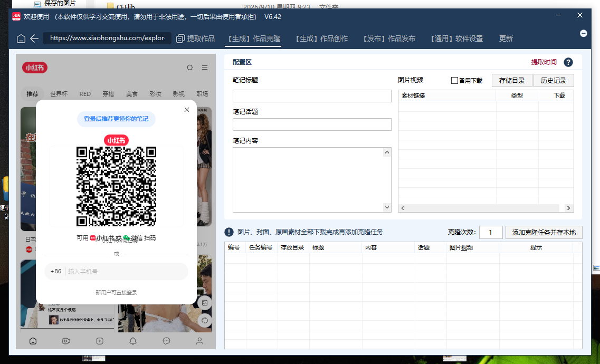
Task: Click the red 提取时间 link
Action: (x=544, y=62)
